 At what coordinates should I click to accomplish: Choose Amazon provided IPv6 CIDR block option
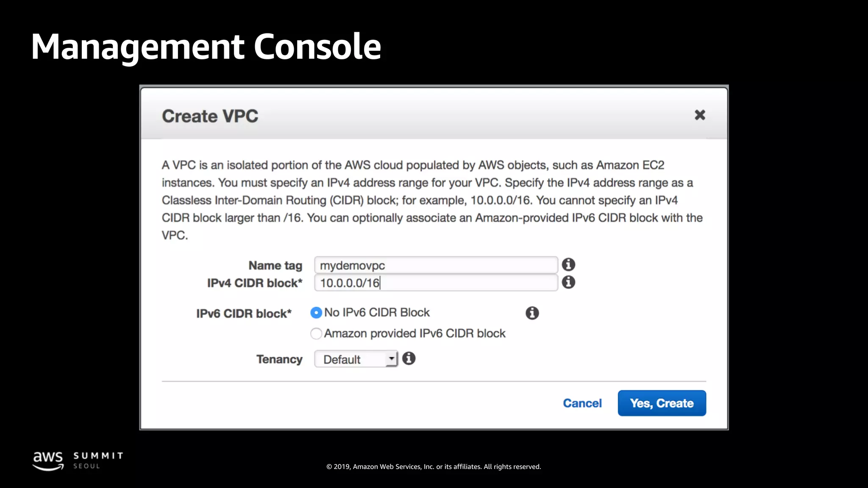click(316, 334)
